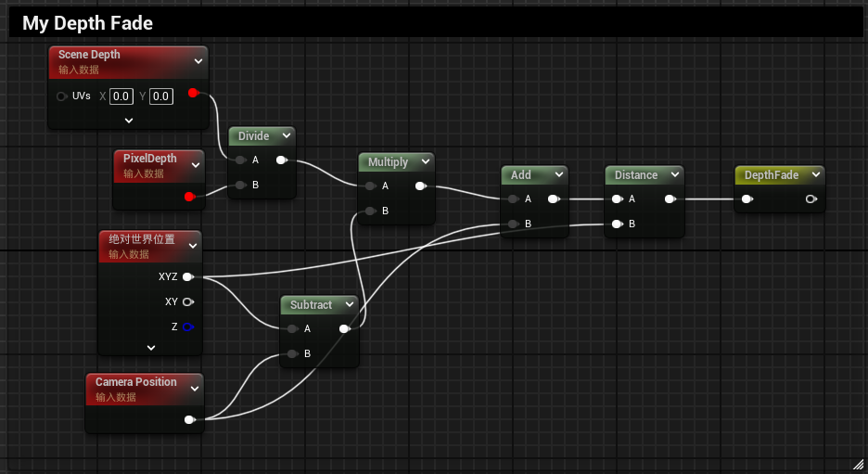This screenshot has width=868, height=474.
Task: Click the XY output pin
Action: pyautogui.click(x=188, y=301)
